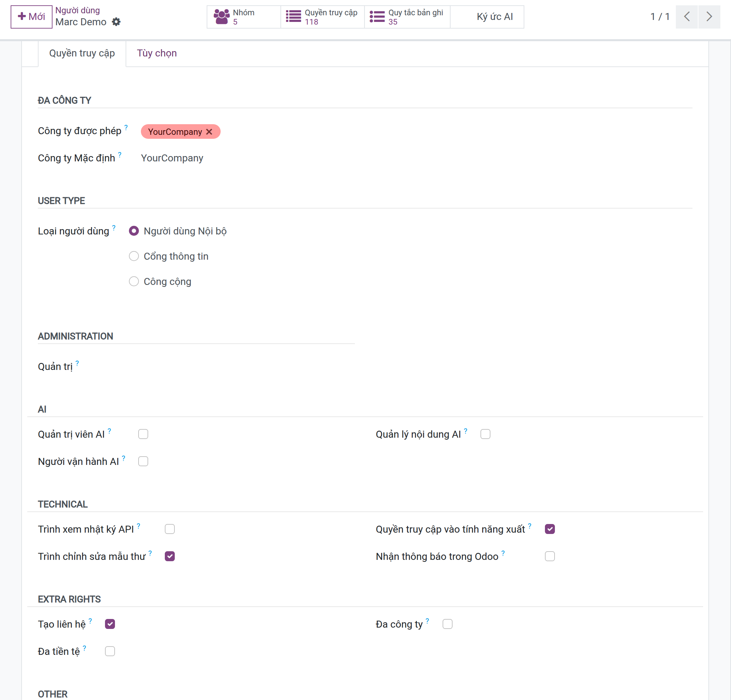
Task: Open Quy tắc bản ghi 35 records
Action: tap(407, 17)
